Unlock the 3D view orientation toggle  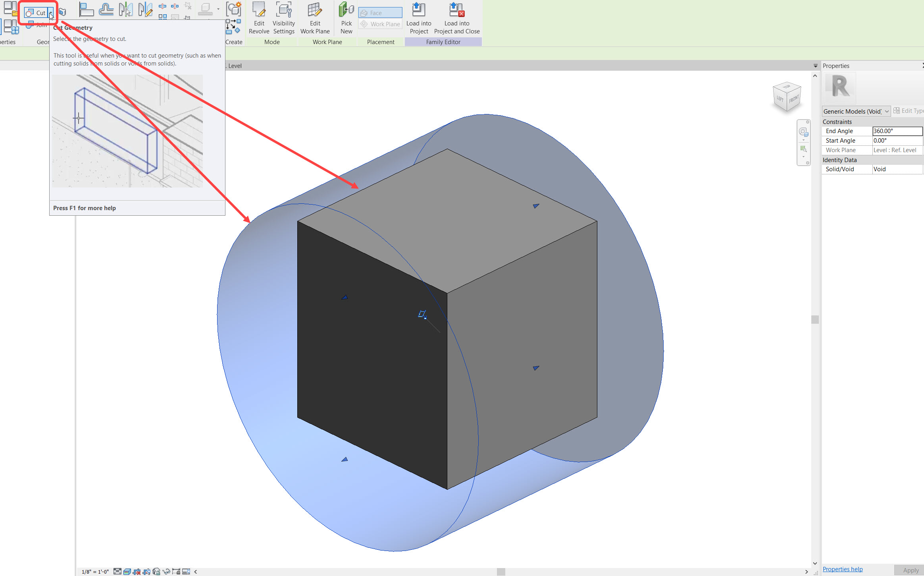pyautogui.click(x=156, y=571)
